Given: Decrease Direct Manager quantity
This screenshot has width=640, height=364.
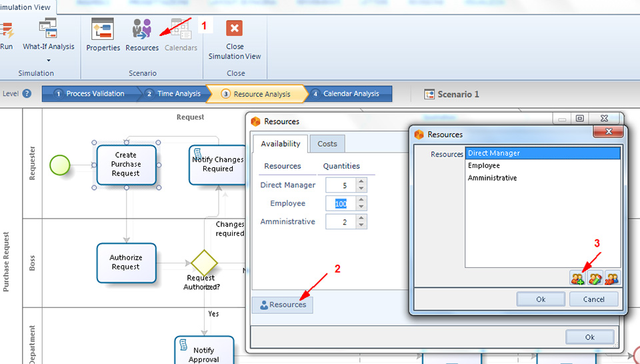Looking at the screenshot, I should click(x=361, y=189).
